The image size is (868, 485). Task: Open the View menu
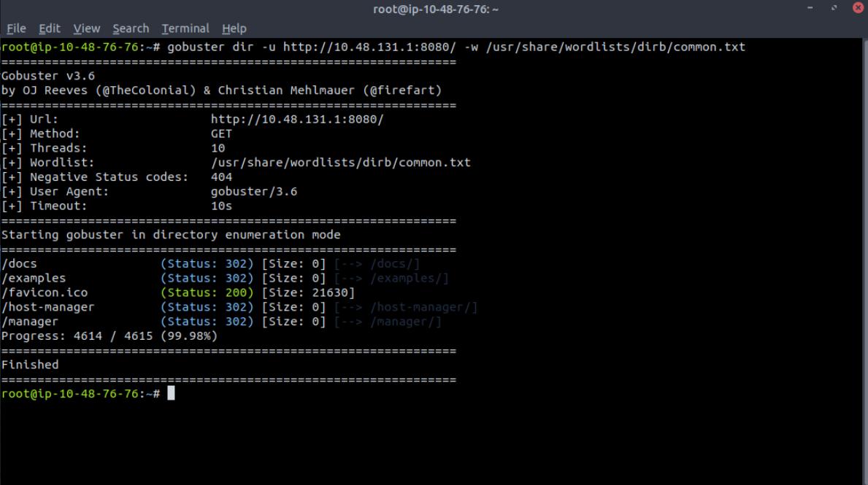pos(86,28)
